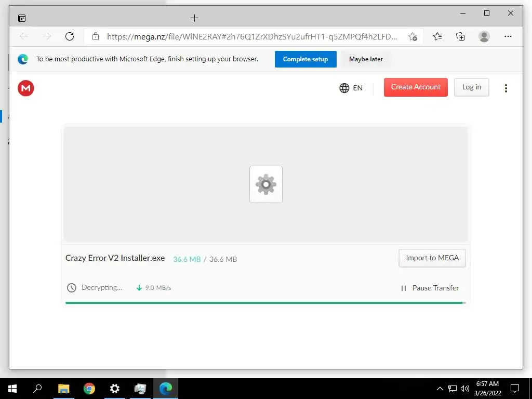Image resolution: width=532 pixels, height=399 pixels.
Task: Open the EN language selector
Action: coord(351,88)
